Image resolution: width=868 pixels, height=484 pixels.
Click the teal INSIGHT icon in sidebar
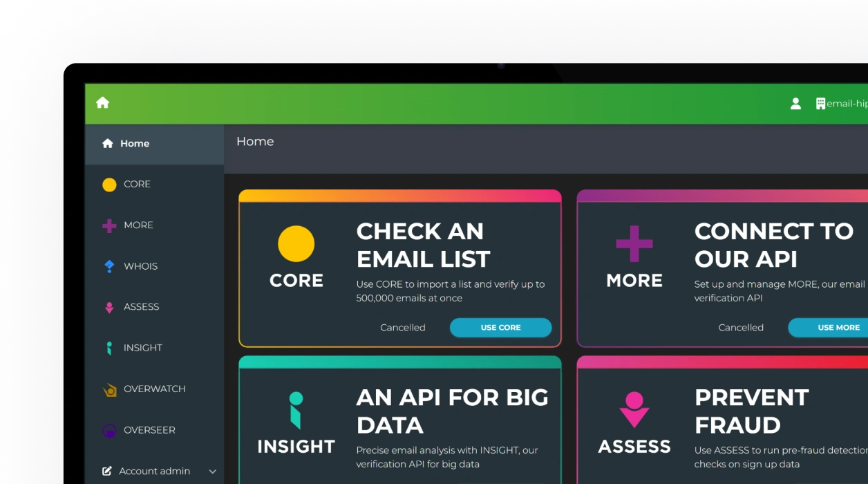tap(109, 348)
